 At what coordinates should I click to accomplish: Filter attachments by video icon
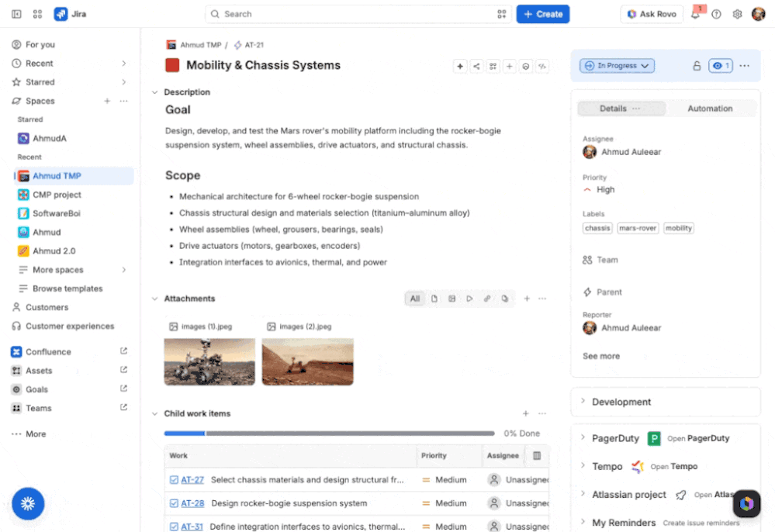point(469,299)
